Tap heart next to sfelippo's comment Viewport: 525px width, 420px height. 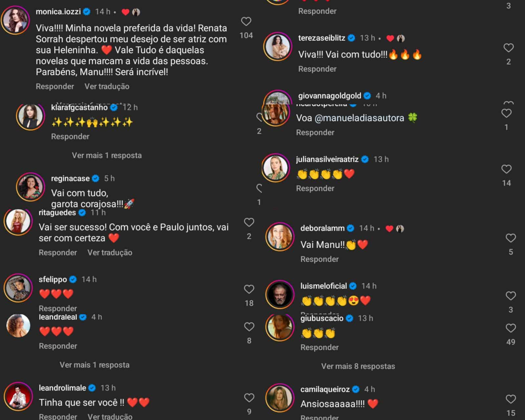[x=249, y=289]
